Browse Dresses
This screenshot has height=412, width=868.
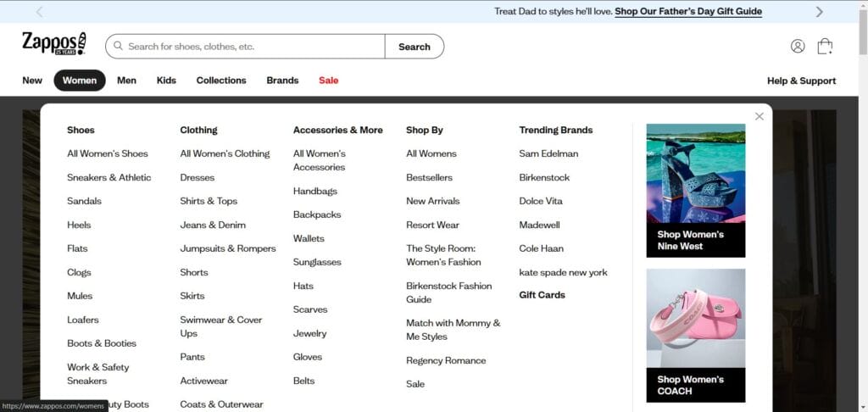(197, 177)
